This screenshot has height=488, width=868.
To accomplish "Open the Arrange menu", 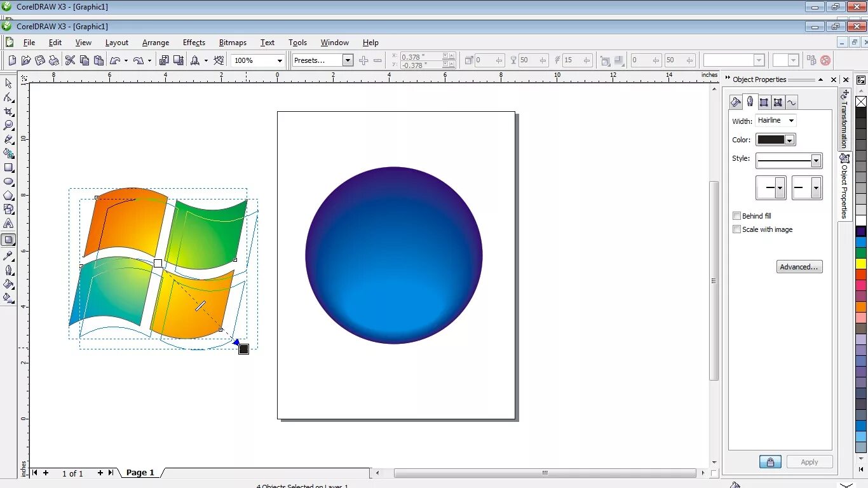I will pyautogui.click(x=156, y=43).
